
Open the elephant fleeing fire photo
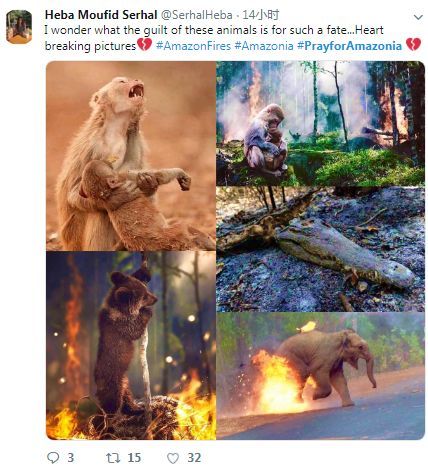(x=320, y=376)
